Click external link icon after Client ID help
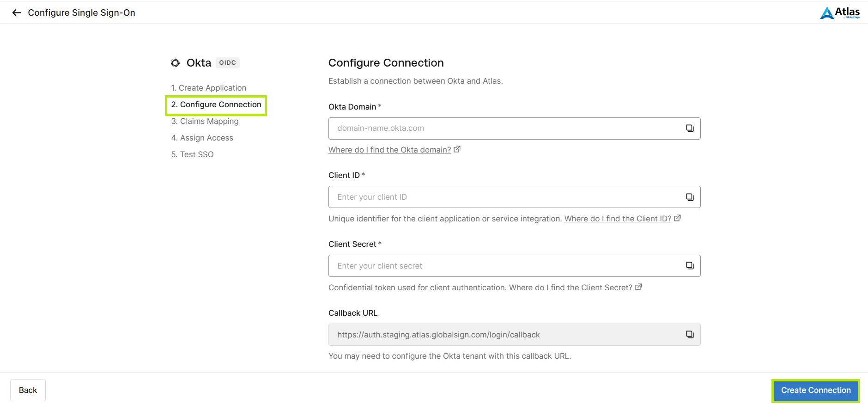 pos(677,218)
